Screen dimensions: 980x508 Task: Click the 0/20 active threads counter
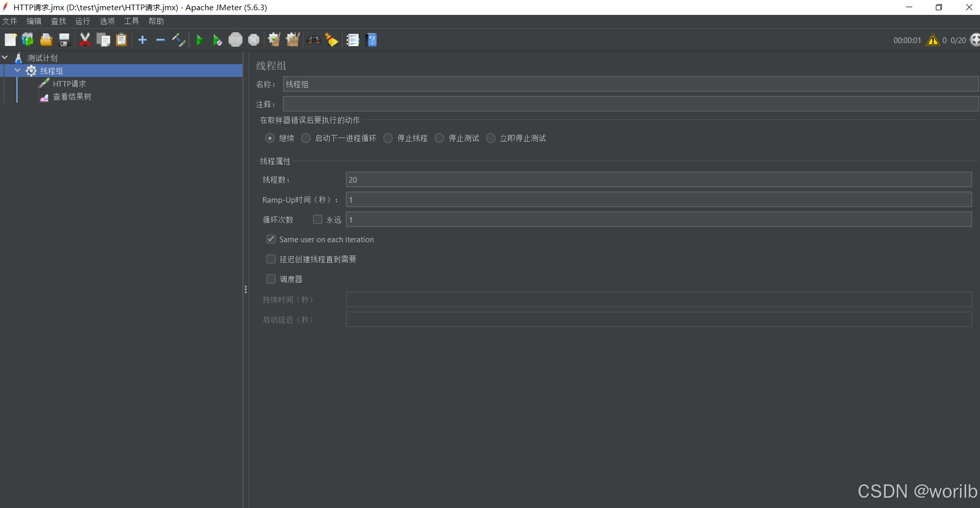[958, 41]
